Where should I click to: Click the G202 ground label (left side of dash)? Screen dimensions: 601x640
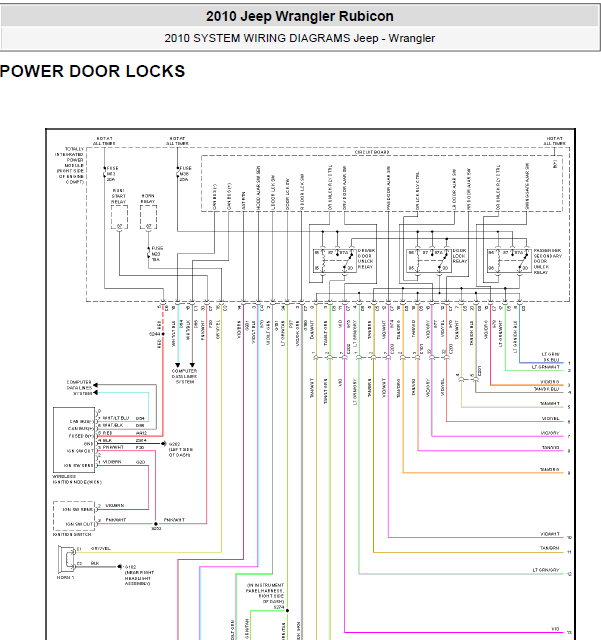pos(180,449)
